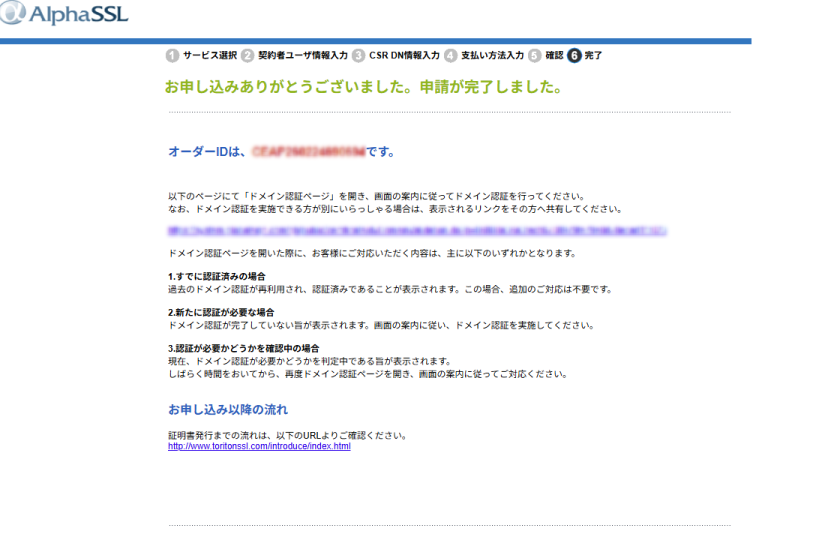Open the toritonssl.com introduce link

[259, 446]
